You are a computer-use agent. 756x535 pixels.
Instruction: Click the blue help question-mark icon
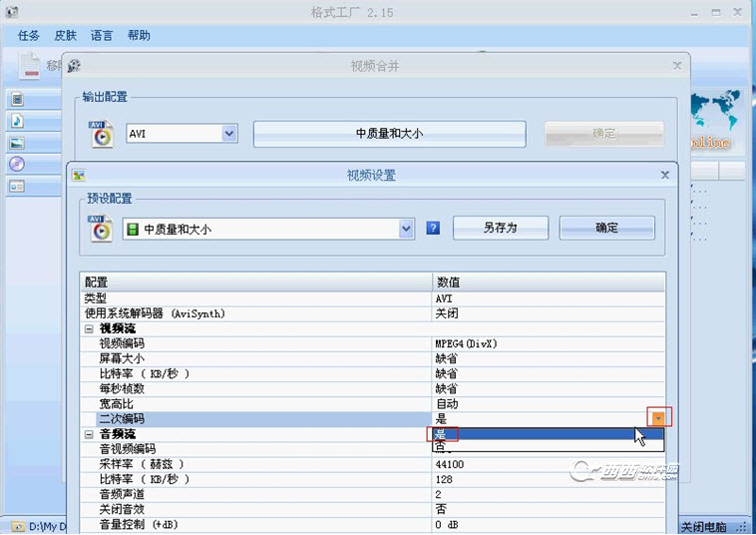coord(433,228)
